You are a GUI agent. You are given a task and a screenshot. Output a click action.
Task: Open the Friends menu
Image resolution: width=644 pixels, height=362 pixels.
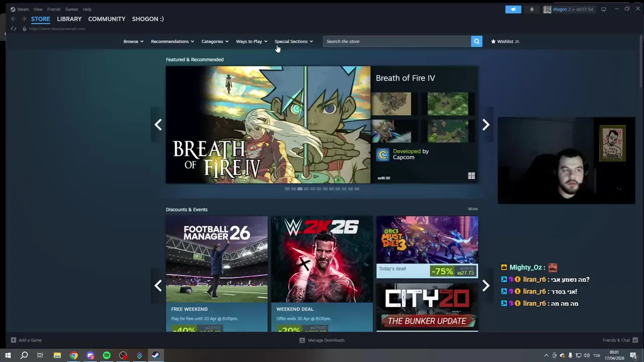coord(54,9)
